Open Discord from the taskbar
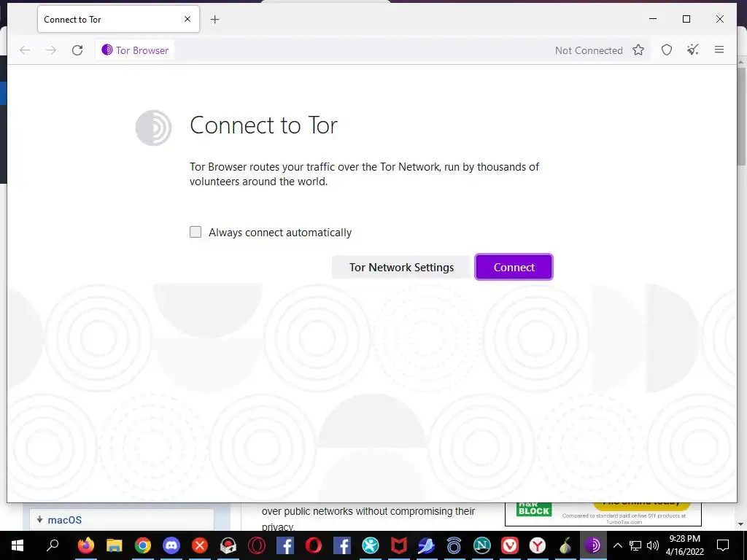The image size is (747, 560). [x=171, y=545]
